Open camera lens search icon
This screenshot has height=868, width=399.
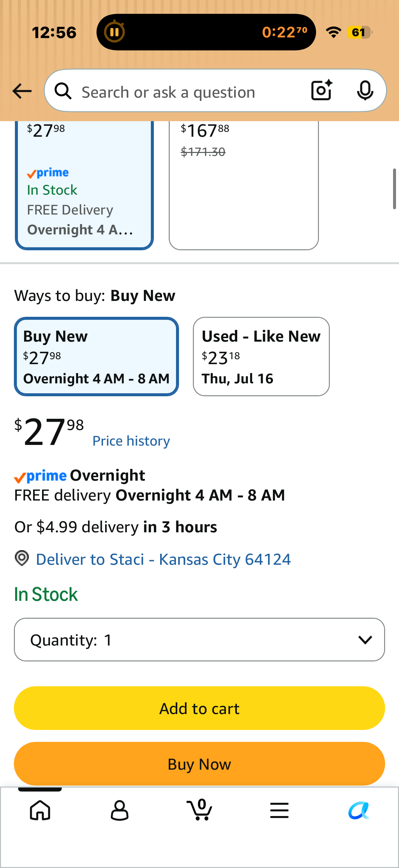pyautogui.click(x=322, y=90)
